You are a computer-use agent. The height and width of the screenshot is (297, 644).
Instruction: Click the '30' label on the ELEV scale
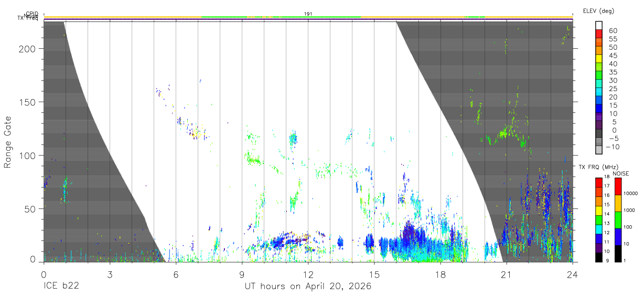[613, 80]
